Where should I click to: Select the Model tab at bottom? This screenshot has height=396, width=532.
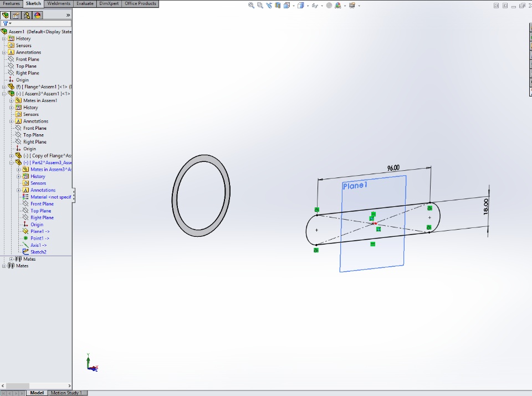point(37,393)
